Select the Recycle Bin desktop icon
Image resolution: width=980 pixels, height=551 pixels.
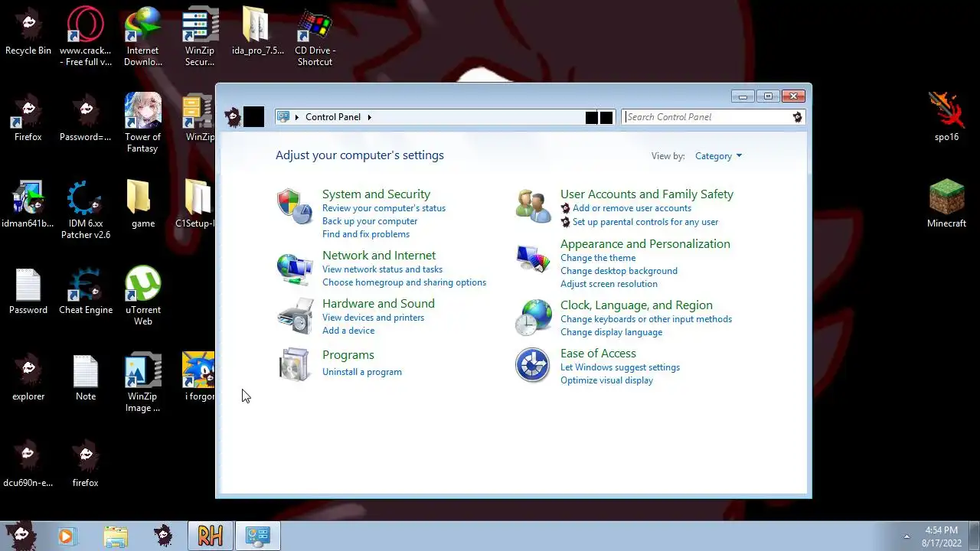(28, 31)
